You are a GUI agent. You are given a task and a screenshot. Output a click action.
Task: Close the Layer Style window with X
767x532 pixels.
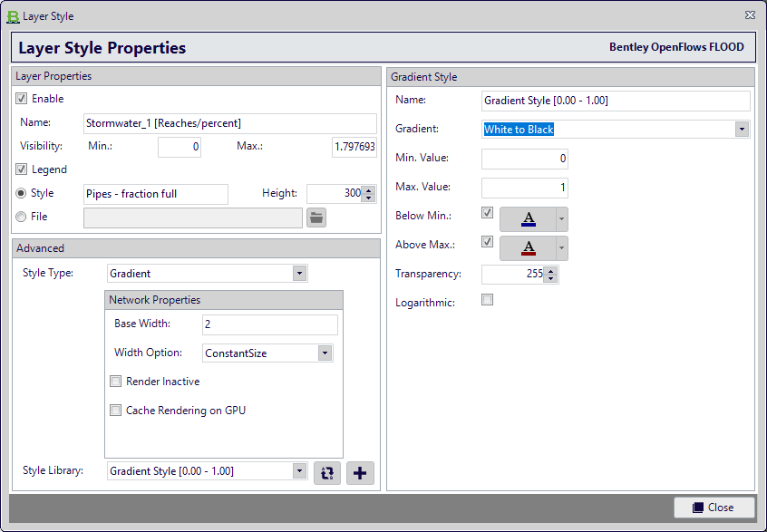pos(750,15)
